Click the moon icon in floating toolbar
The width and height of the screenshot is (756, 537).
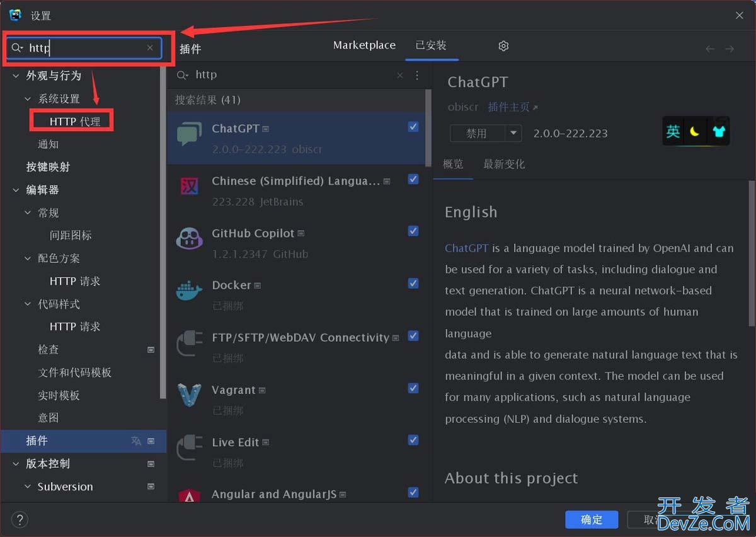pos(695,131)
